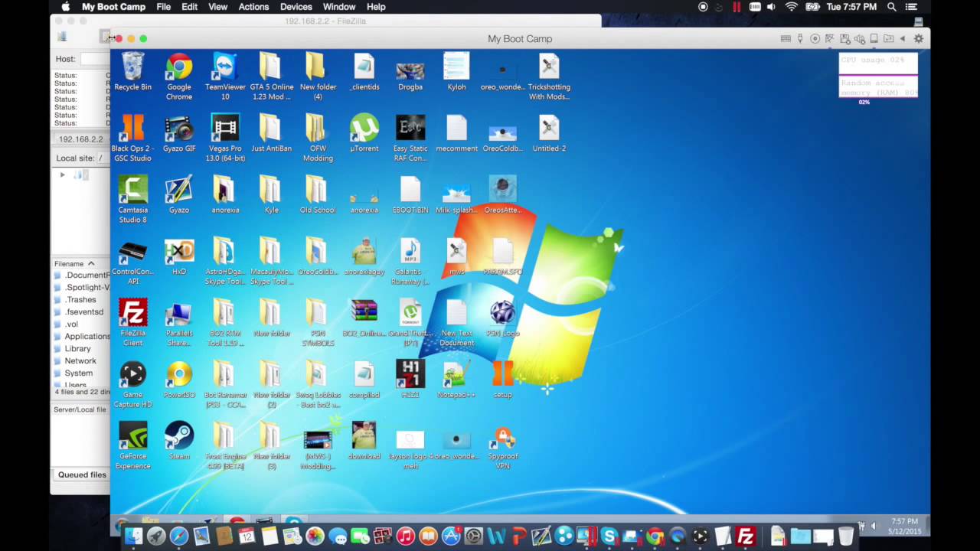
Task: Select the Library folder in FileZilla file list
Action: (77, 349)
